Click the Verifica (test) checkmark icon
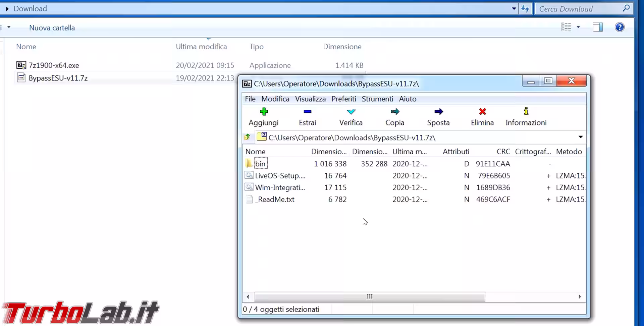This screenshot has height=326, width=644. click(x=351, y=112)
